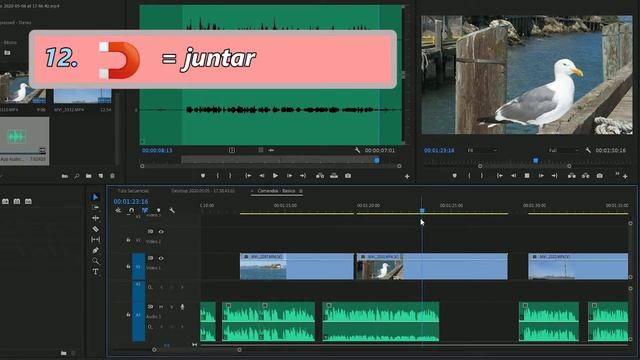The height and width of the screenshot is (360, 640).
Task: Open Program monitor Full resolution dropdown
Action: pyautogui.click(x=563, y=150)
